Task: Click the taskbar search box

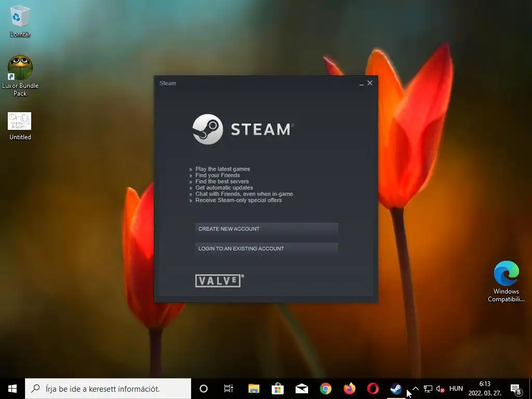Action: (x=108, y=389)
